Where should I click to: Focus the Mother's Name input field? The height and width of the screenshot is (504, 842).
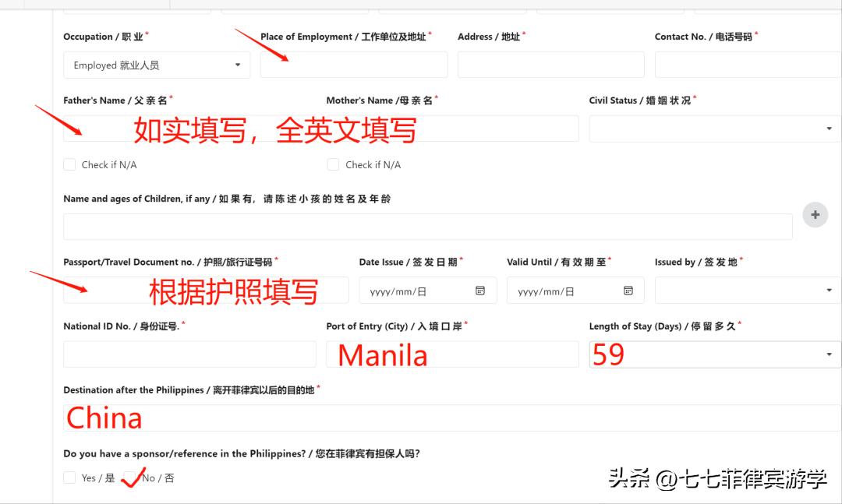coord(453,129)
